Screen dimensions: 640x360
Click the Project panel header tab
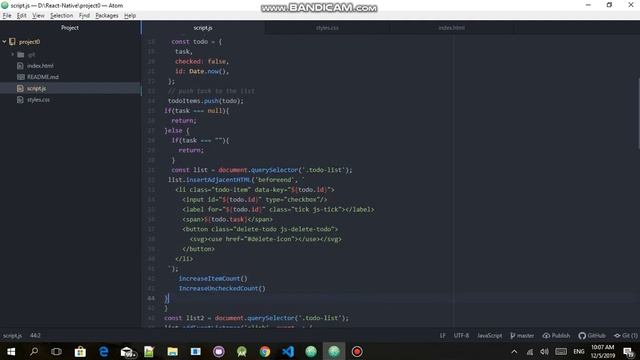point(70,28)
